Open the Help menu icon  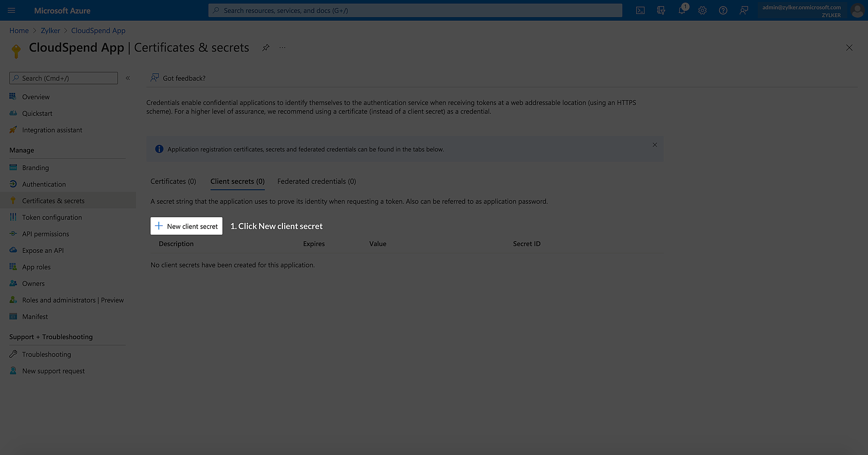(x=723, y=10)
